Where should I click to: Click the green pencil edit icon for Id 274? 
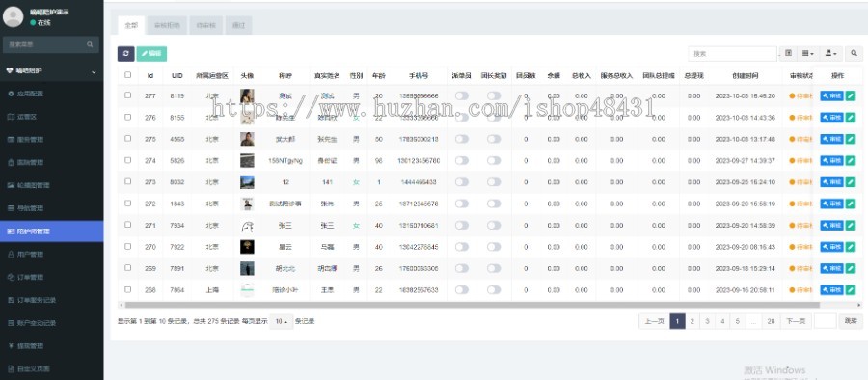tap(851, 161)
